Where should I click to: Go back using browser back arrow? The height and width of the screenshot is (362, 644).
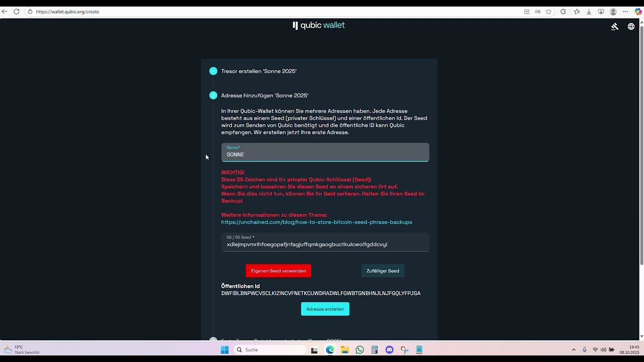click(x=5, y=12)
